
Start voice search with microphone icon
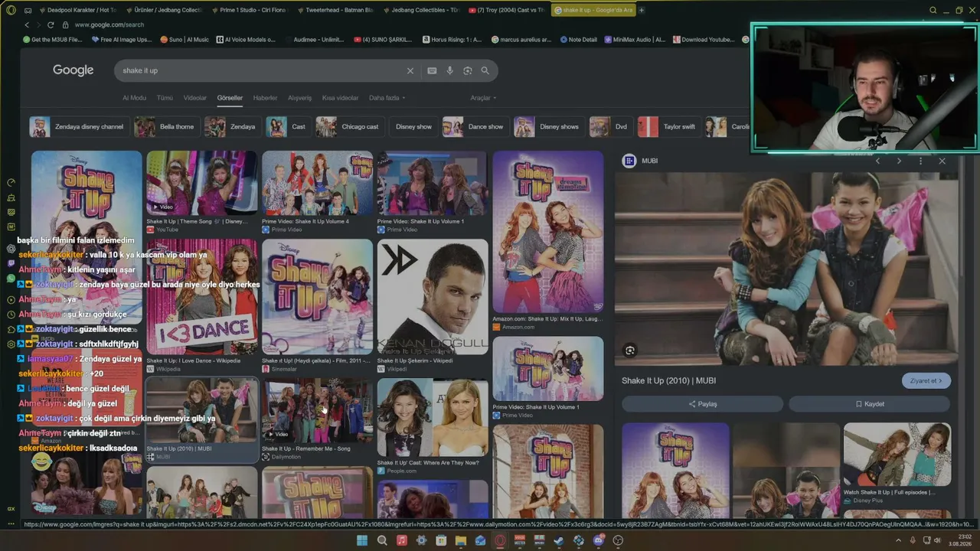pyautogui.click(x=449, y=70)
